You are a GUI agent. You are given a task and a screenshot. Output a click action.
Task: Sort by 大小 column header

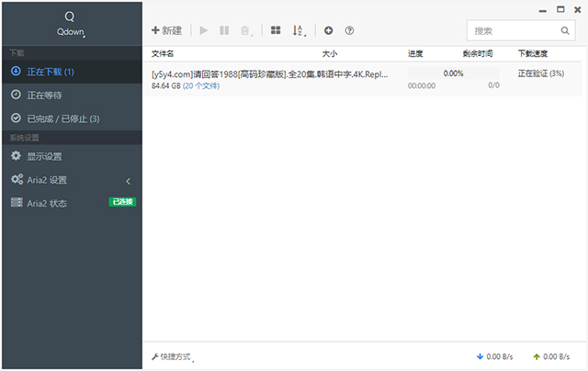click(330, 54)
